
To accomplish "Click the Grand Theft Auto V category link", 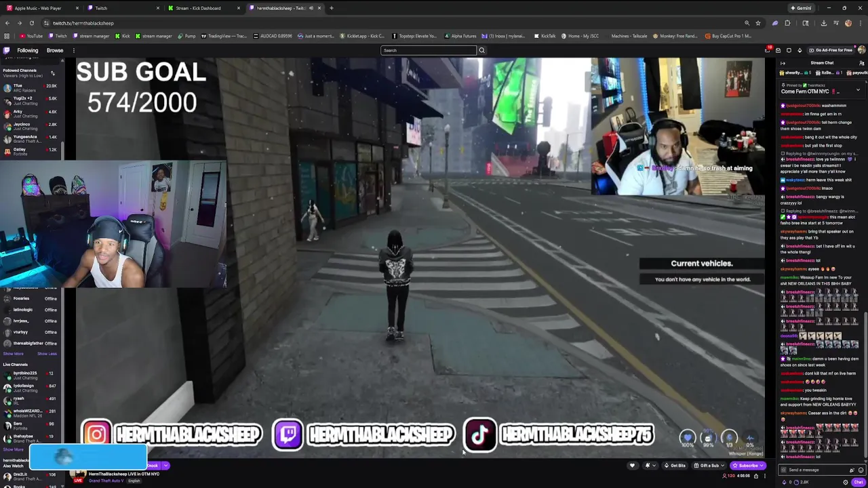I will coord(106,481).
